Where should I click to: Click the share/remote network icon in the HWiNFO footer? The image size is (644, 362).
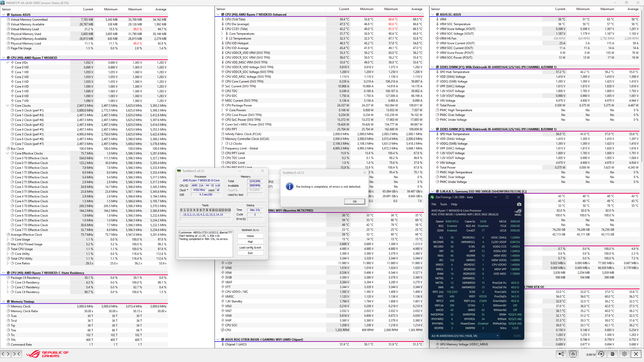point(561,354)
